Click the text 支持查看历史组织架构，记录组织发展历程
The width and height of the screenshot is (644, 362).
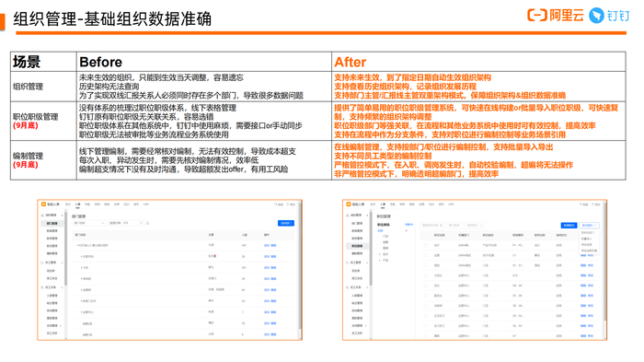pyautogui.click(x=405, y=87)
